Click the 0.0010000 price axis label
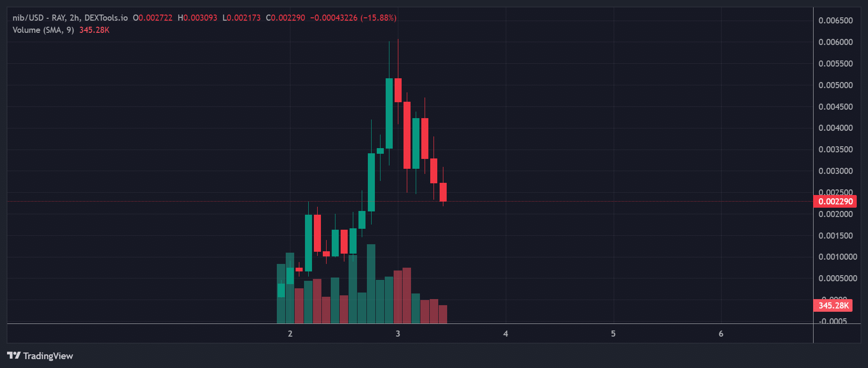 pyautogui.click(x=838, y=257)
